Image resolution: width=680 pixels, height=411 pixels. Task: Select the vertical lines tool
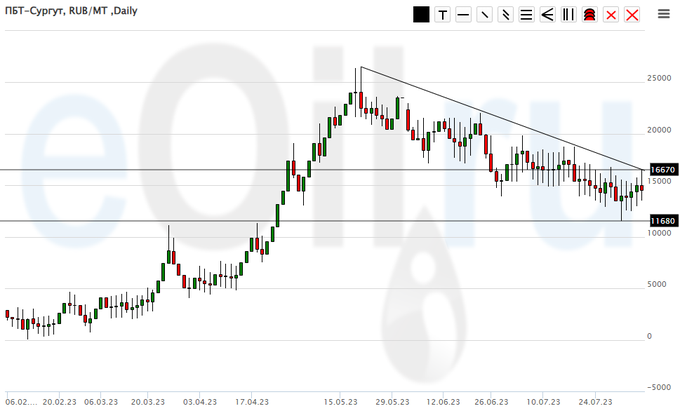(568, 15)
